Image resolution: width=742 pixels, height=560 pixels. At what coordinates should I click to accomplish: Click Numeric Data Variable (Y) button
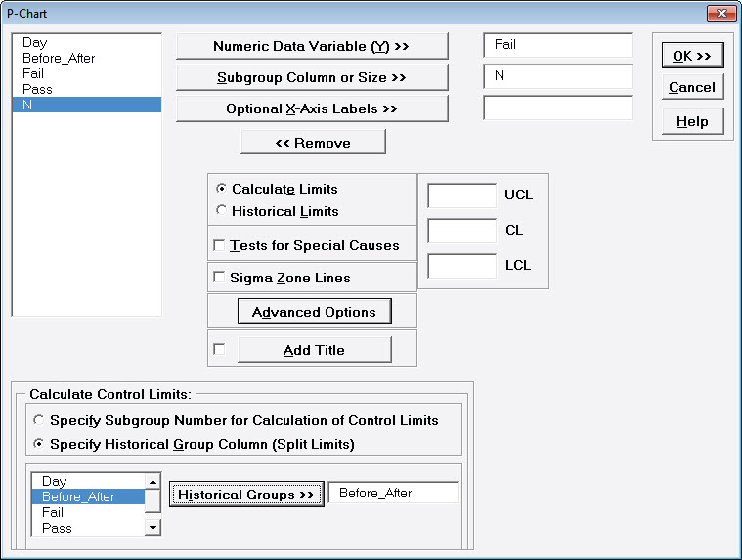pos(312,46)
